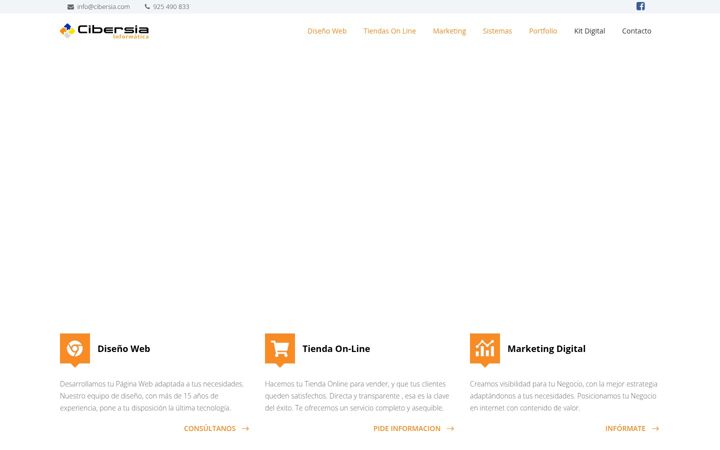This screenshot has width=720, height=450.
Task: Navigate to the Contacto page
Action: coord(636,31)
